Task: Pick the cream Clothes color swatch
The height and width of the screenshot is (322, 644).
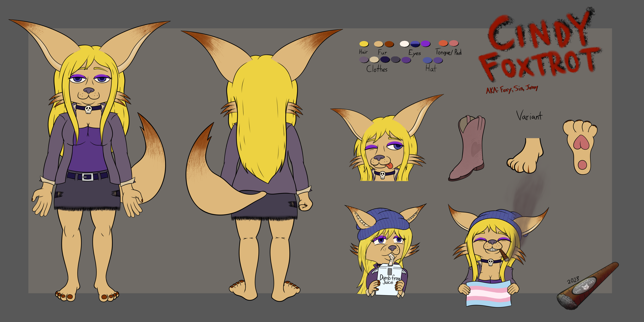Action: click(x=374, y=60)
